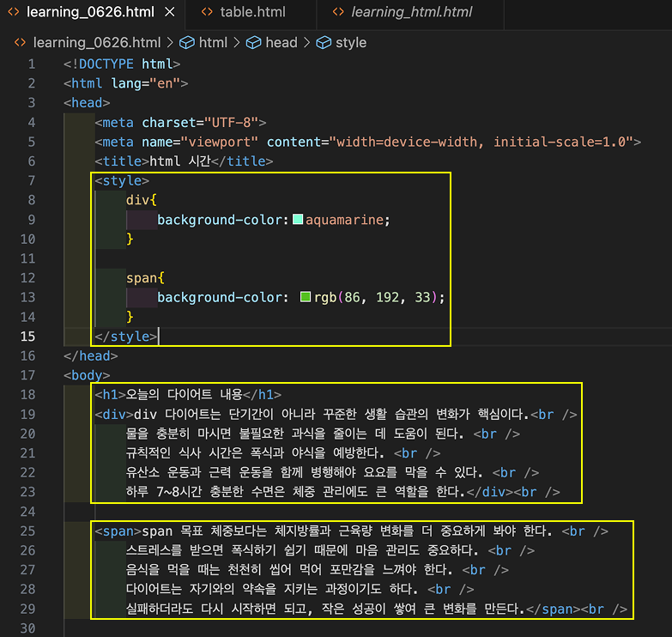
Task: Click the learning_0626.html breadcrumb item
Action: coord(97,42)
